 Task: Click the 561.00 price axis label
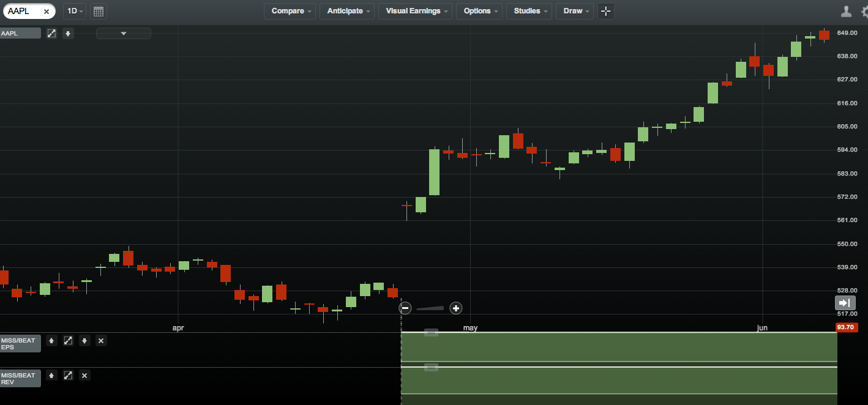(x=847, y=220)
